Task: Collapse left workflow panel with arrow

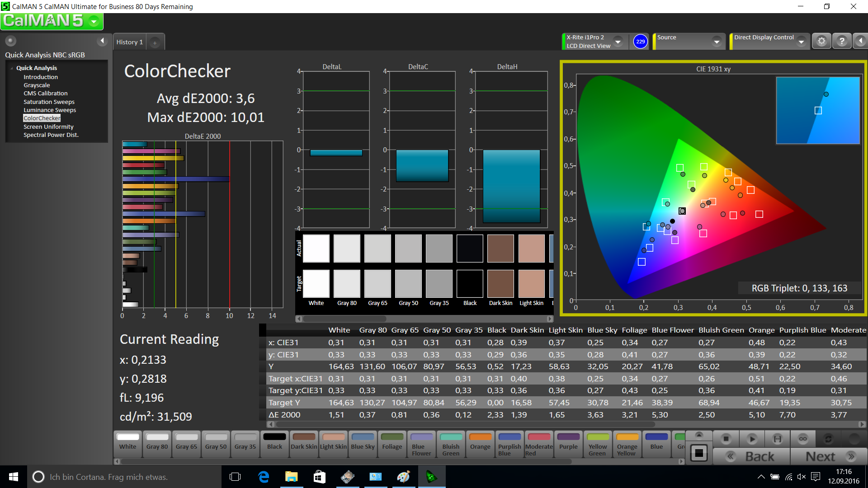Action: point(102,41)
